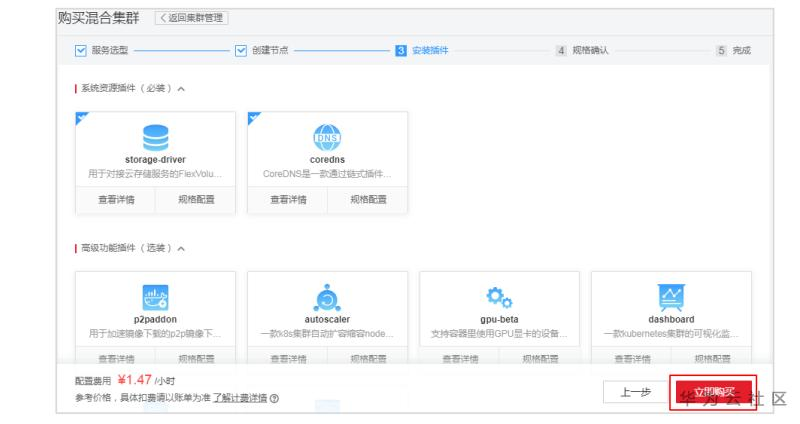This screenshot has width=800, height=424.
Task: Open the 服务选型 step label
Action: (x=110, y=51)
